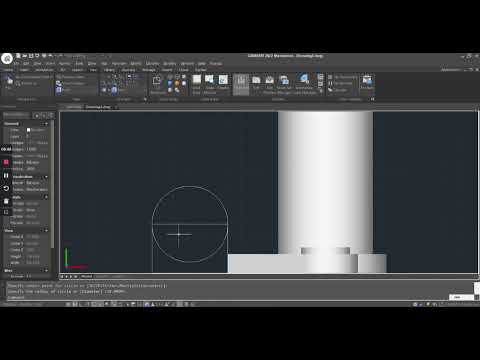Open the Tools menu
The height and width of the screenshot is (360, 480).
79,63
